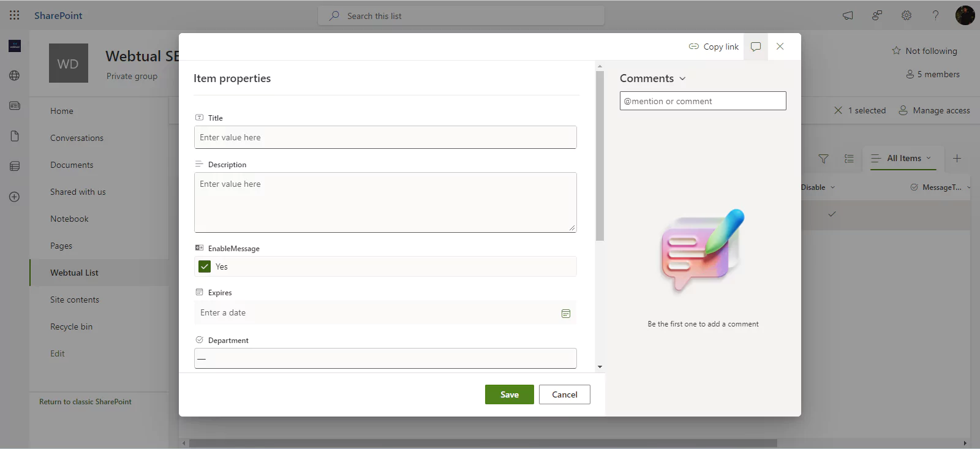Click the Create plus icon in left rail
The height and width of the screenshot is (449, 980).
15,197
